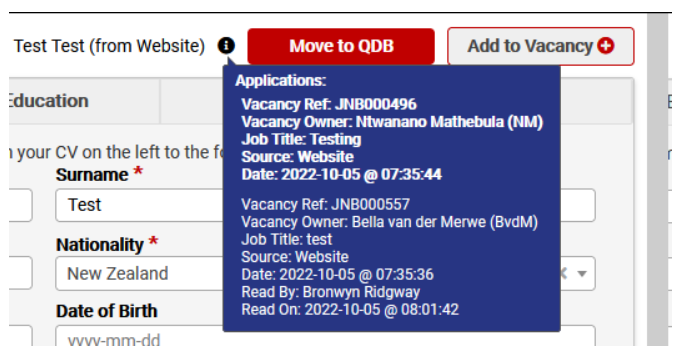Image resolution: width=687 pixels, height=360 pixels.
Task: Click the Add to Vacancy button
Action: point(540,46)
